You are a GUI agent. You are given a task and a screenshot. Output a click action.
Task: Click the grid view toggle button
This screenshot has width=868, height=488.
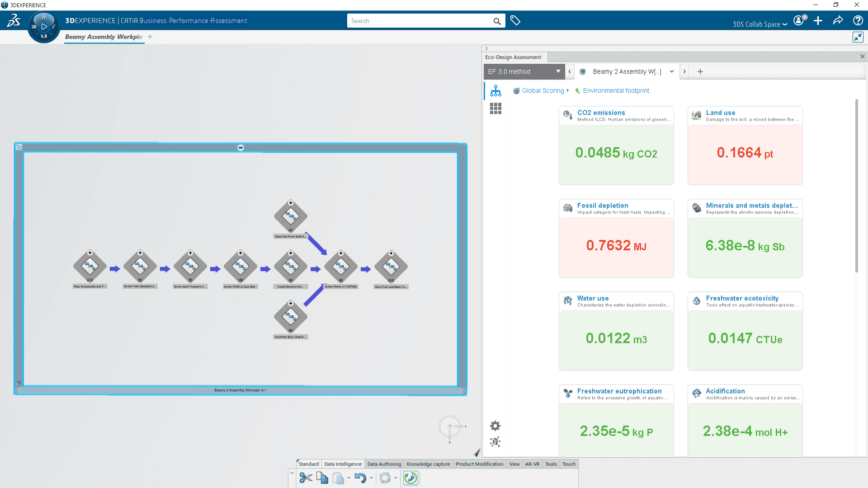495,108
